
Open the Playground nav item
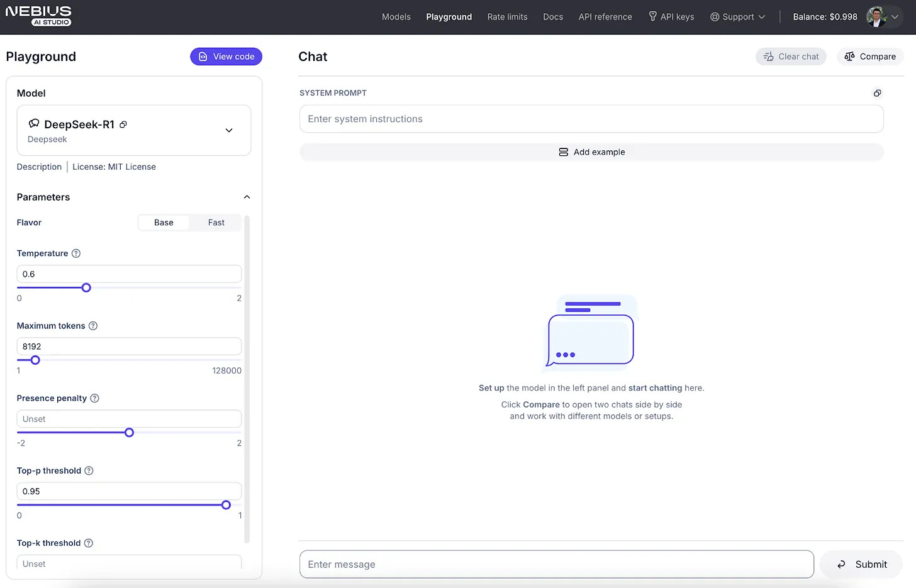(x=449, y=17)
